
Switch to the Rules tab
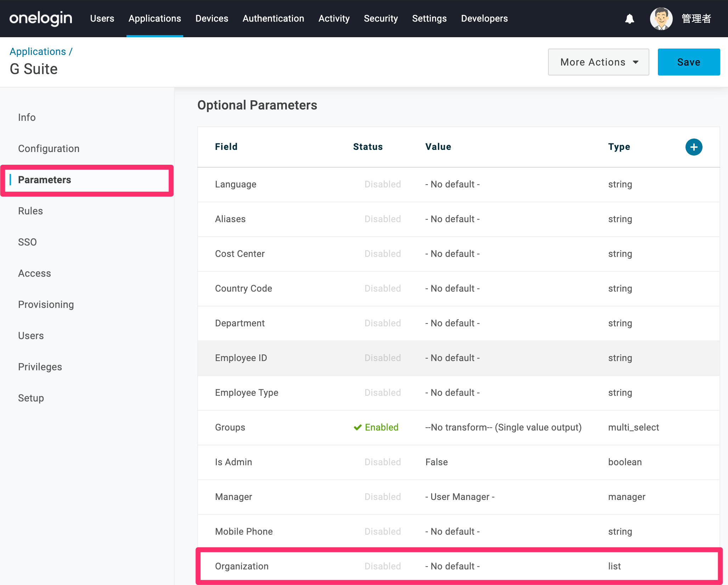(x=30, y=211)
